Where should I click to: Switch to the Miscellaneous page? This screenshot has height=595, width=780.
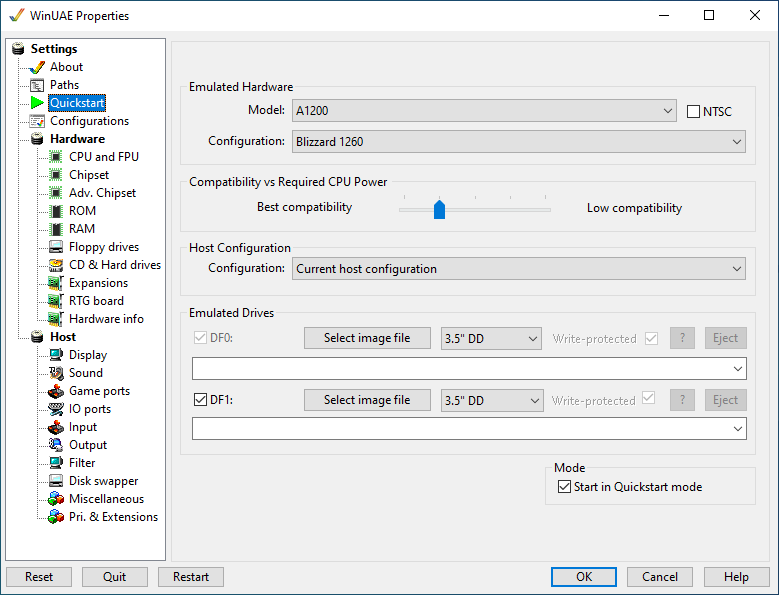[106, 499]
